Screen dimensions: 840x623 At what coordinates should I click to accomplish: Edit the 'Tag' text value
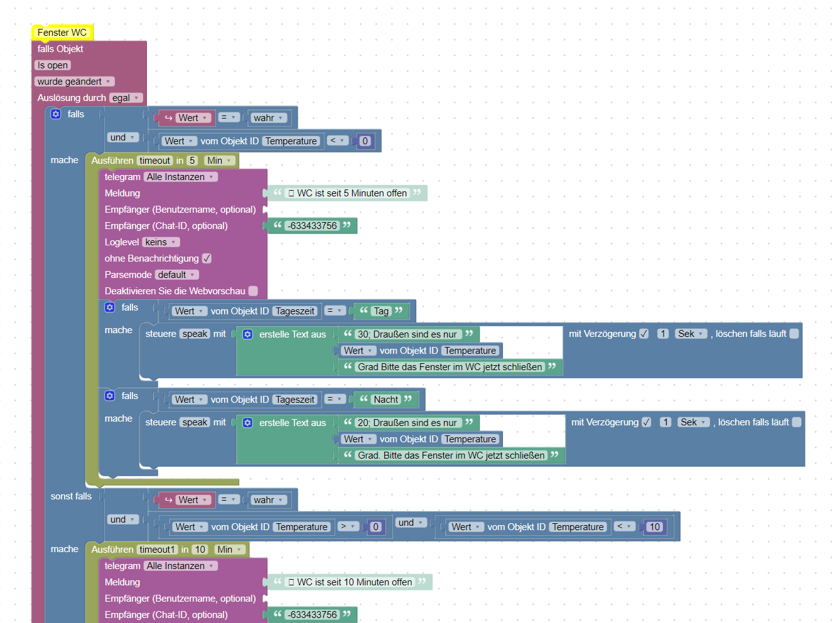click(x=381, y=311)
